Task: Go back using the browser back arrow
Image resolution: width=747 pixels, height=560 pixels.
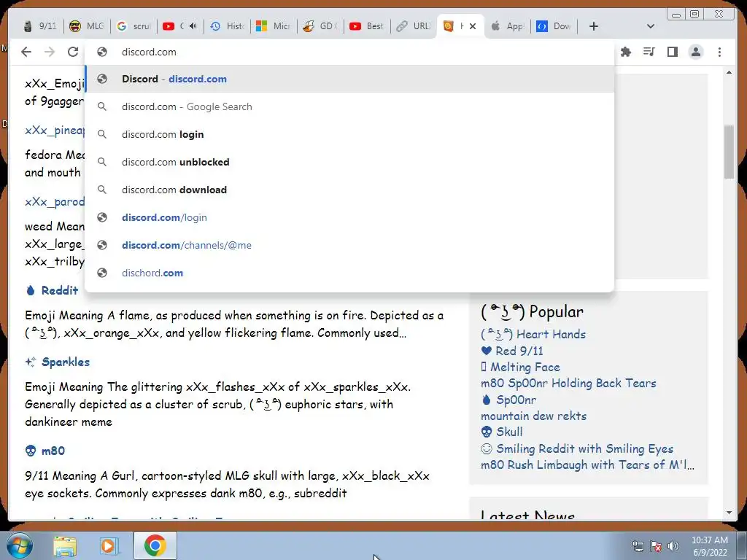Action: [26, 52]
